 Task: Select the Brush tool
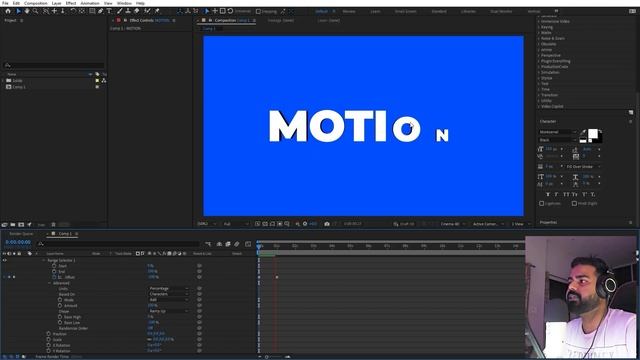(x=120, y=11)
